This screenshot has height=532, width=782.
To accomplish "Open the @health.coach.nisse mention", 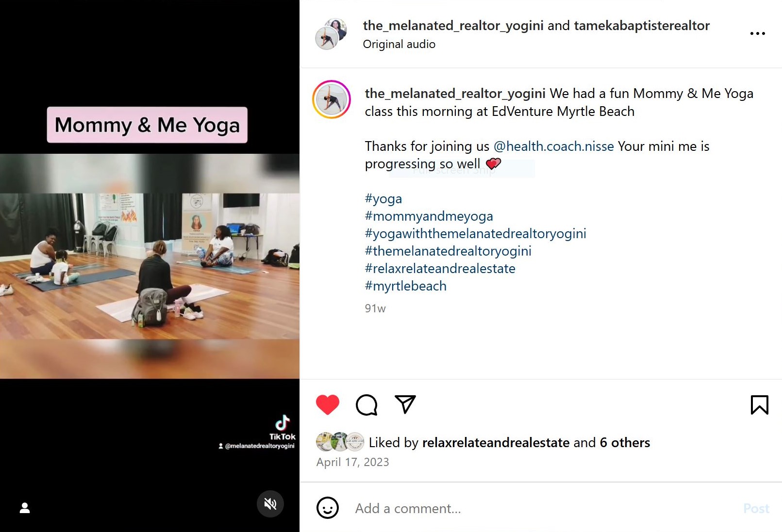I will point(553,146).
